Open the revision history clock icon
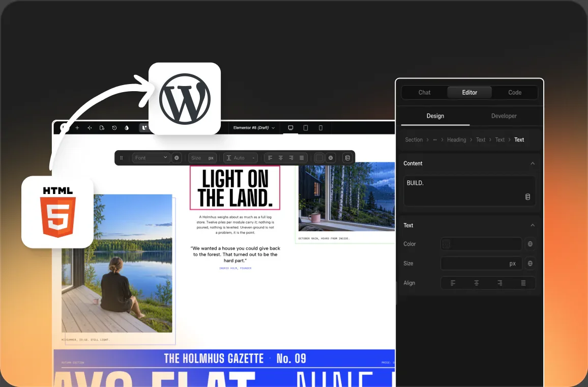588x387 pixels. [x=114, y=128]
